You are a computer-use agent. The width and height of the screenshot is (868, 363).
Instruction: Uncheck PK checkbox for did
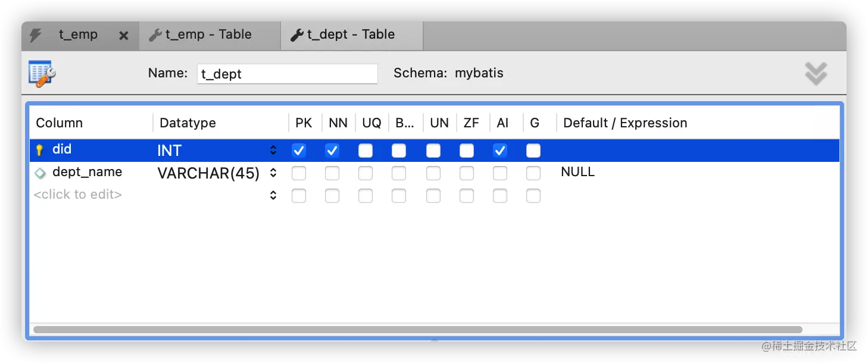[x=299, y=151]
